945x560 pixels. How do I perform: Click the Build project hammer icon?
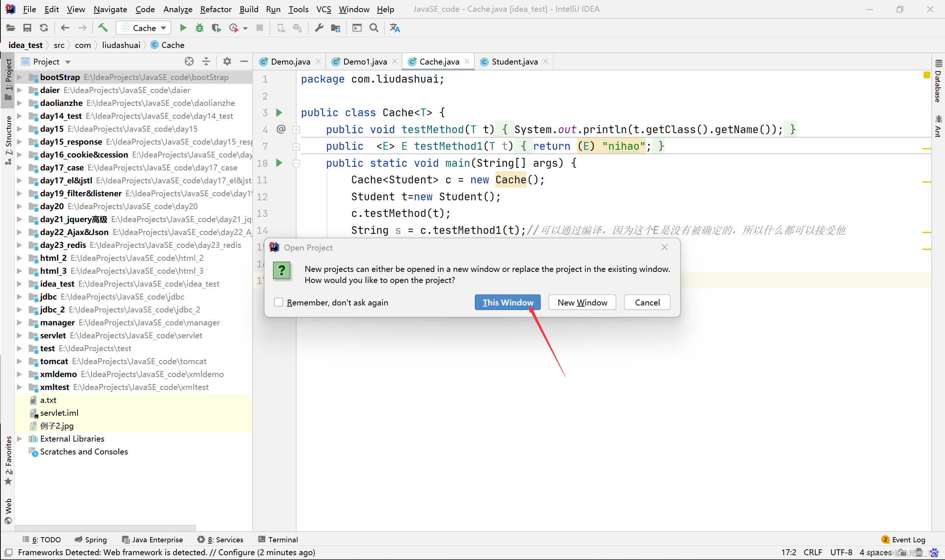pos(103,28)
